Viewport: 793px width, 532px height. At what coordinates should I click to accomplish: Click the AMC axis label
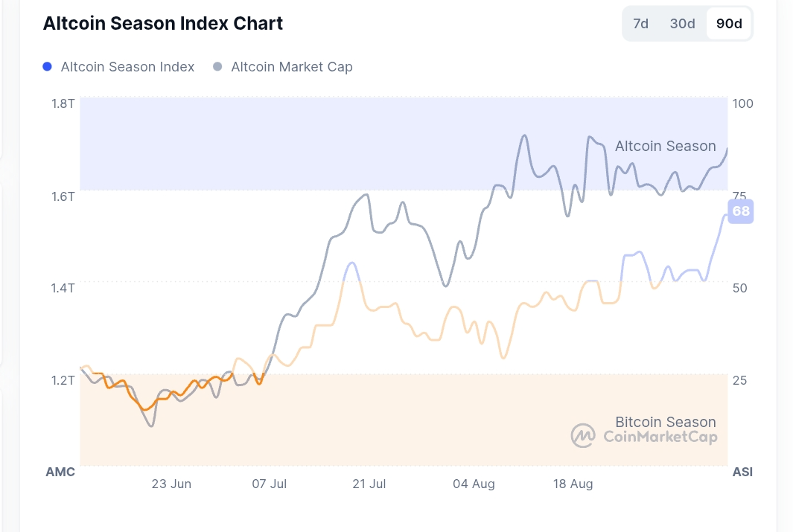click(x=60, y=472)
